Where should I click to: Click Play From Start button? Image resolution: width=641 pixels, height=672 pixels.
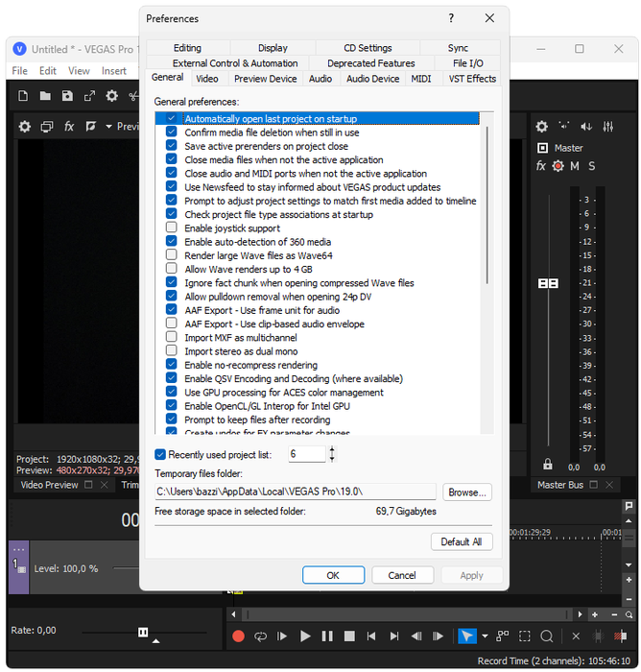click(x=282, y=636)
